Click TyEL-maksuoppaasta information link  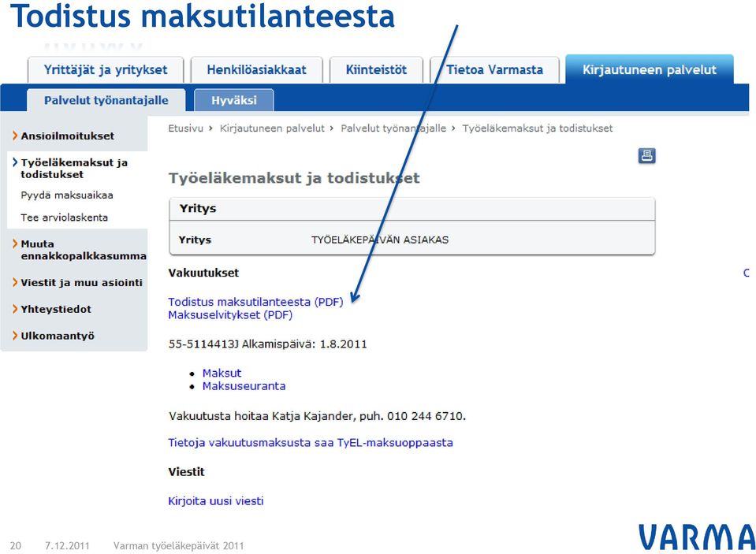point(311,443)
